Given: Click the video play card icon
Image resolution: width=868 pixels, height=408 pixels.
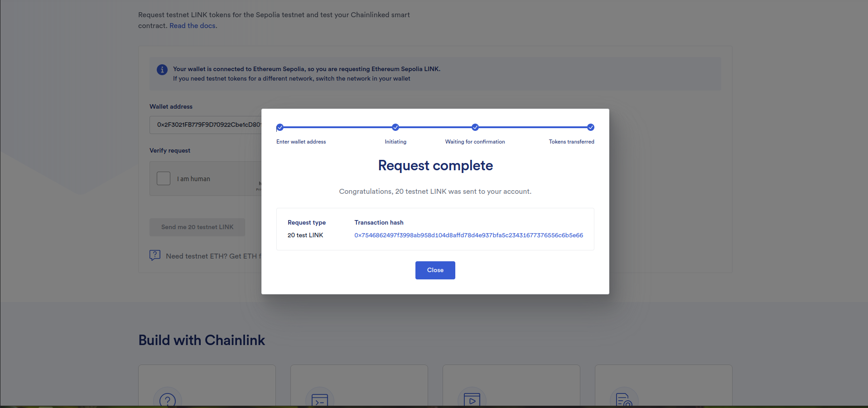Looking at the screenshot, I should (472, 400).
